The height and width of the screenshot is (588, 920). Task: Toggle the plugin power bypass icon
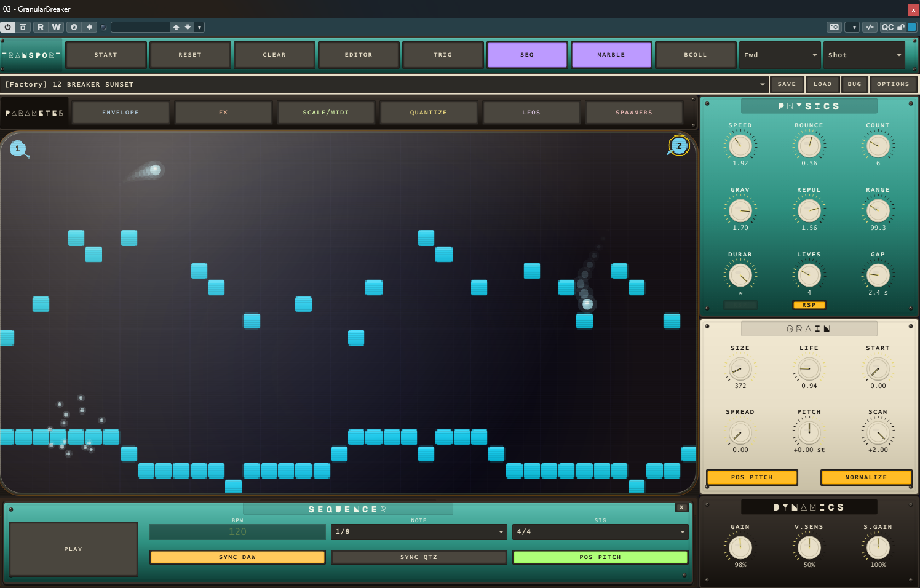click(7, 27)
